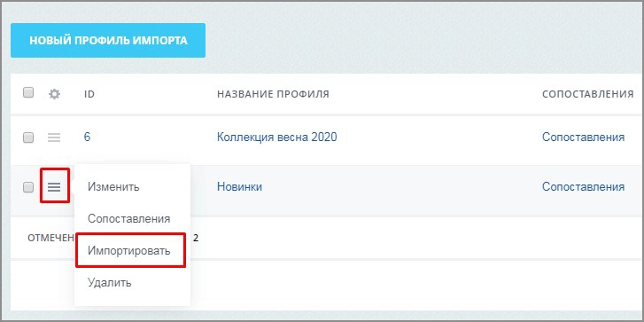Click the СОПОСТАВЛЕНИЯ column header
The width and height of the screenshot is (644, 322).
[x=587, y=94]
